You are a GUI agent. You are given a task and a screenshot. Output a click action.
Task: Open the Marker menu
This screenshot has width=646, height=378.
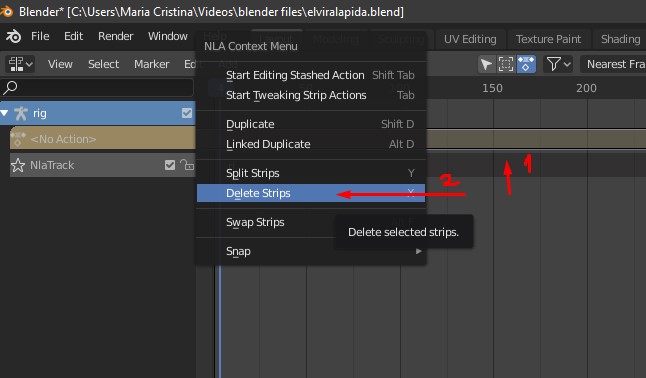pos(152,64)
